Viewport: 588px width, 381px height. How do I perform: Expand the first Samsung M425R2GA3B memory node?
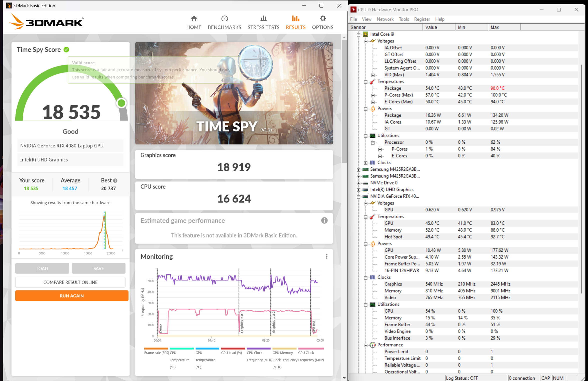point(358,169)
